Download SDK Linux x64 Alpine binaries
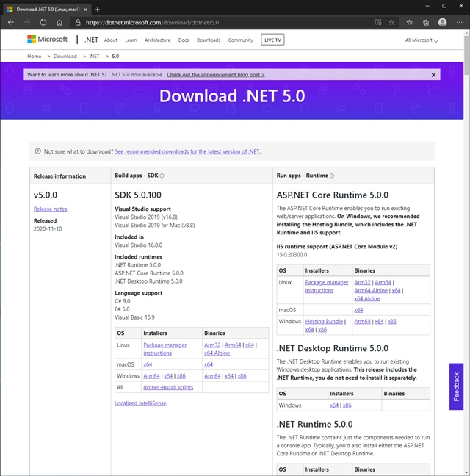 pyautogui.click(x=217, y=353)
